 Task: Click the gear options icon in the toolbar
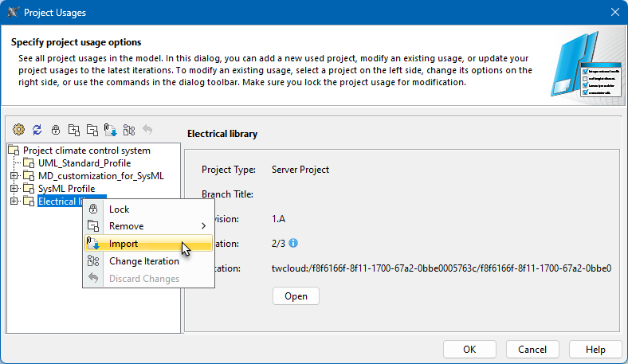pyautogui.click(x=19, y=130)
